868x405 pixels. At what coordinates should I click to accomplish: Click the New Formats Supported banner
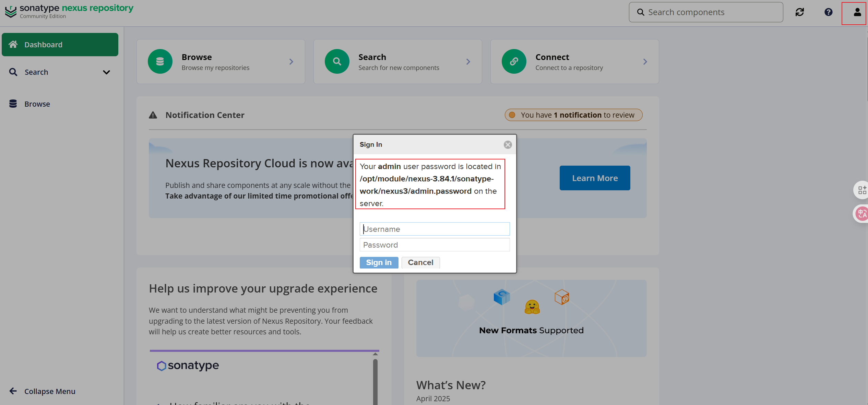[x=531, y=318]
